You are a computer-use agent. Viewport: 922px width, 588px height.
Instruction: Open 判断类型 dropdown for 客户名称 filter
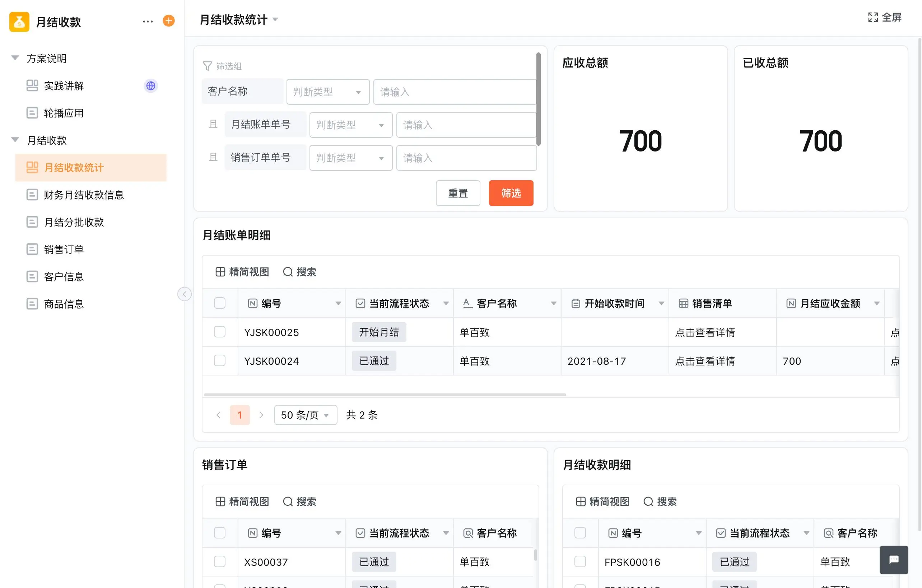pos(328,92)
